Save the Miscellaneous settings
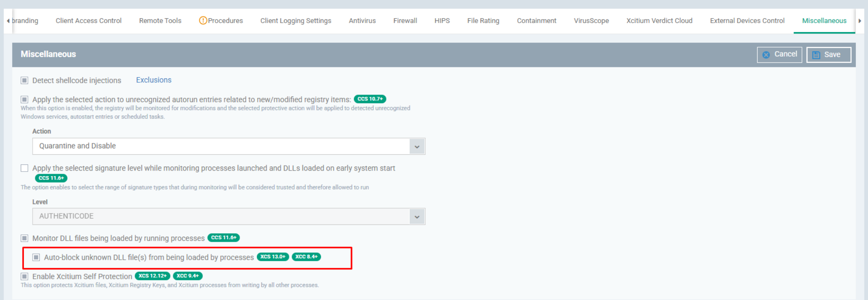Image resolution: width=868 pixels, height=300 pixels. click(829, 55)
